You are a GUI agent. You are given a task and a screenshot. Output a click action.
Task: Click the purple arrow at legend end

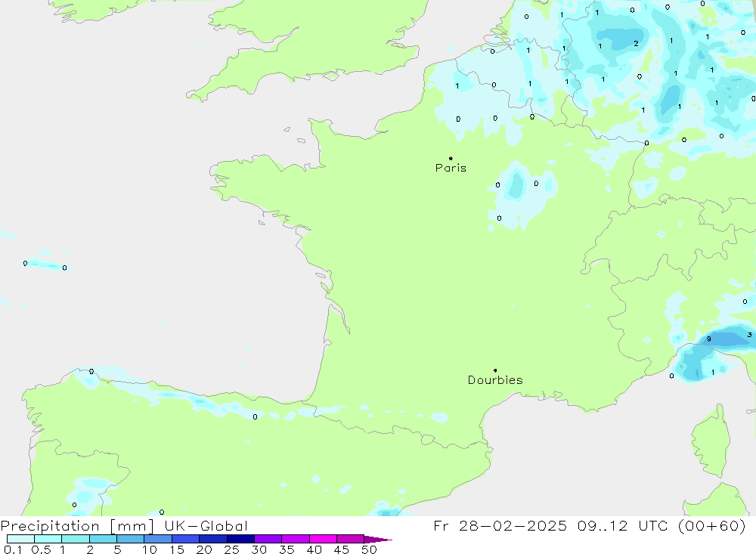click(x=377, y=540)
